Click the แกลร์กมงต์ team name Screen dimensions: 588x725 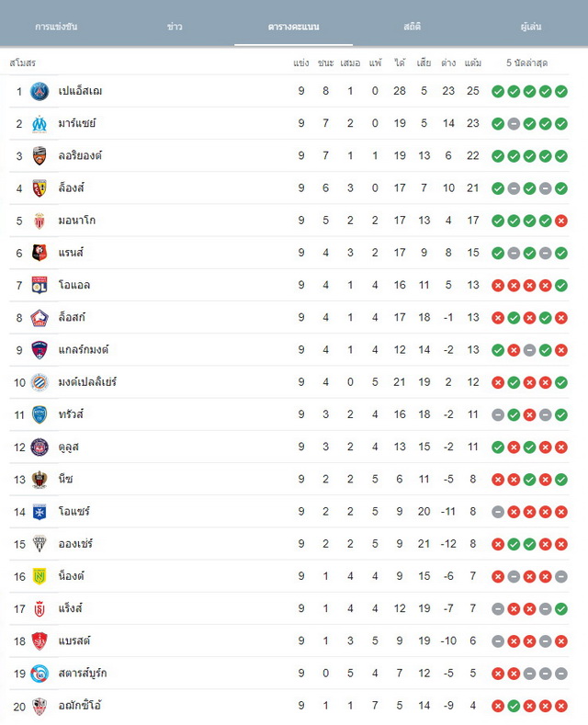[x=84, y=349]
